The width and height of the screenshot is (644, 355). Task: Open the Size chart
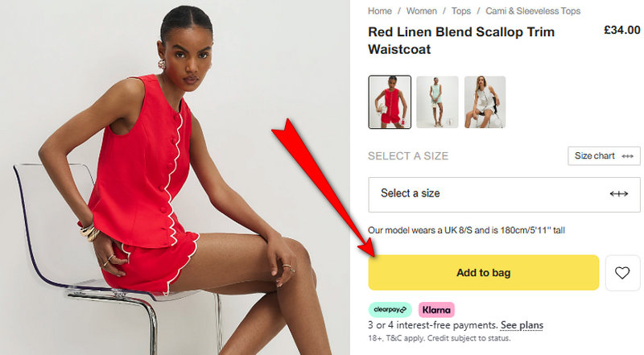click(604, 156)
